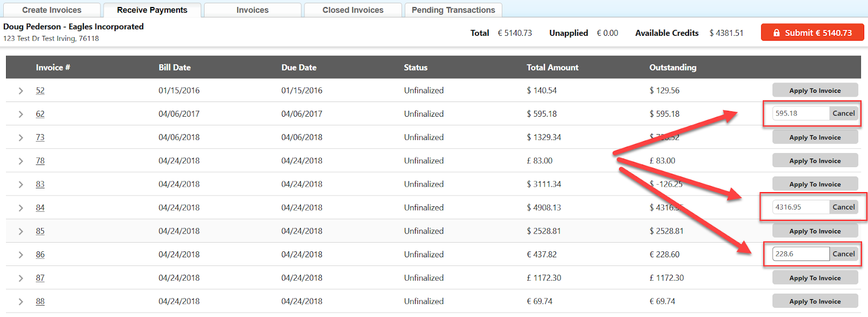Open the Pending Transactions tab
Viewport: 868px width, 317px height.
454,9
